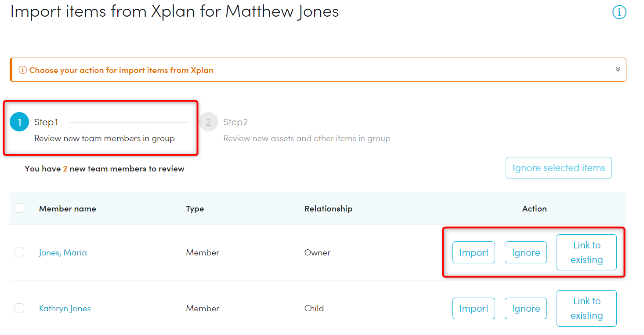Click the orange info icon in banner
The width and height of the screenshot is (644, 335).
(x=22, y=70)
